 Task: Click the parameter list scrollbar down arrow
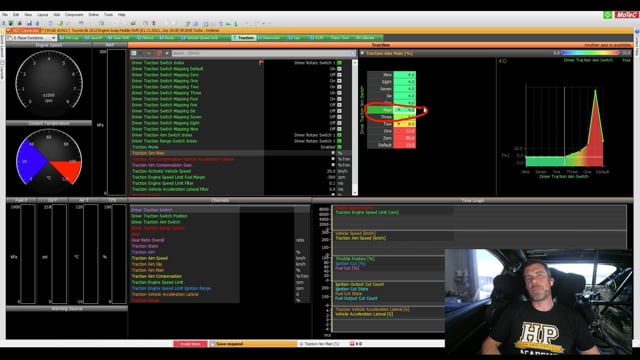pyautogui.click(x=355, y=193)
